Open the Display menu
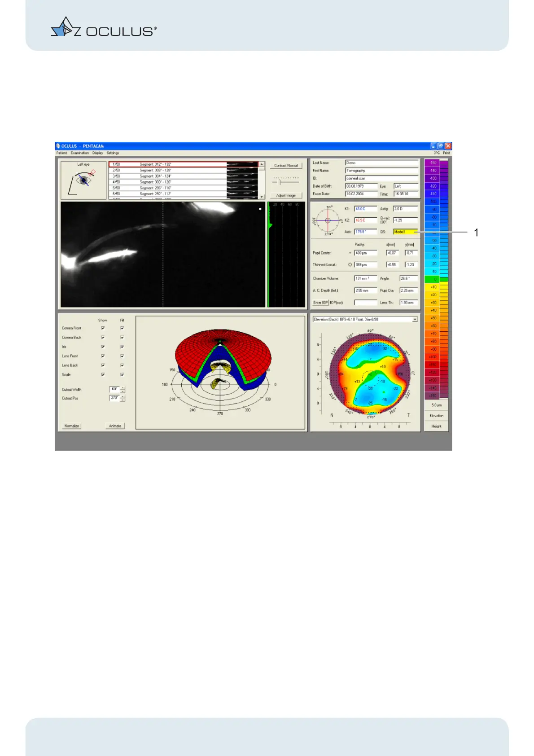This screenshot has height=756, width=534. (98, 153)
